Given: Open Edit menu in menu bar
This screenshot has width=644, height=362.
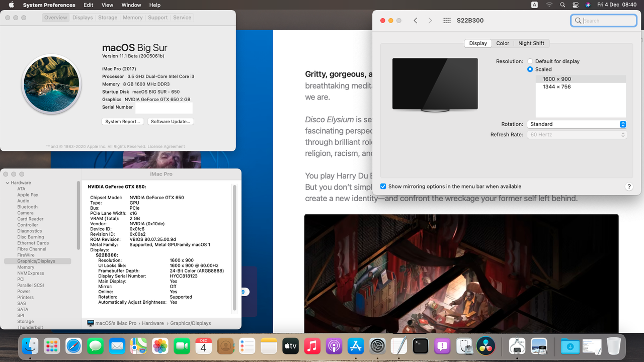Looking at the screenshot, I should point(89,5).
